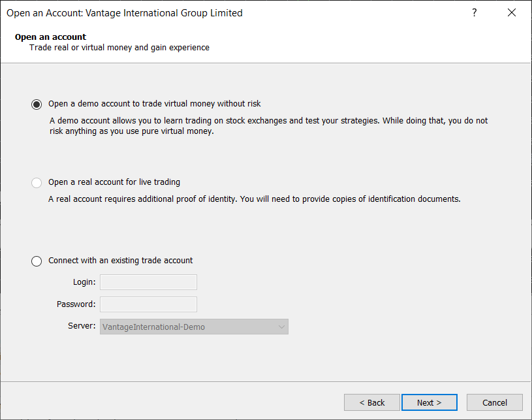Screen dimensions: 532x420
Task: Click the 'Open a real account for live trading' label
Action: [x=114, y=182]
